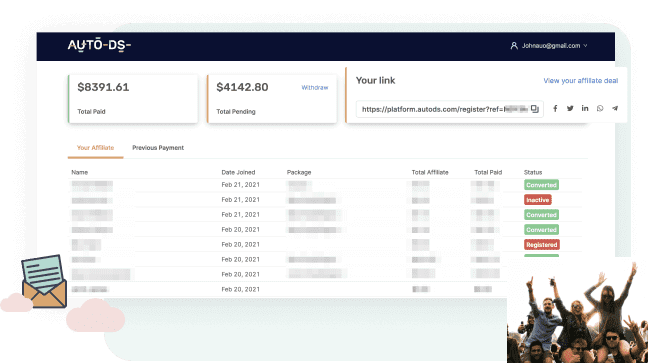The width and height of the screenshot is (650, 363).
Task: Select the affiliate link URL field
Action: pos(449,109)
